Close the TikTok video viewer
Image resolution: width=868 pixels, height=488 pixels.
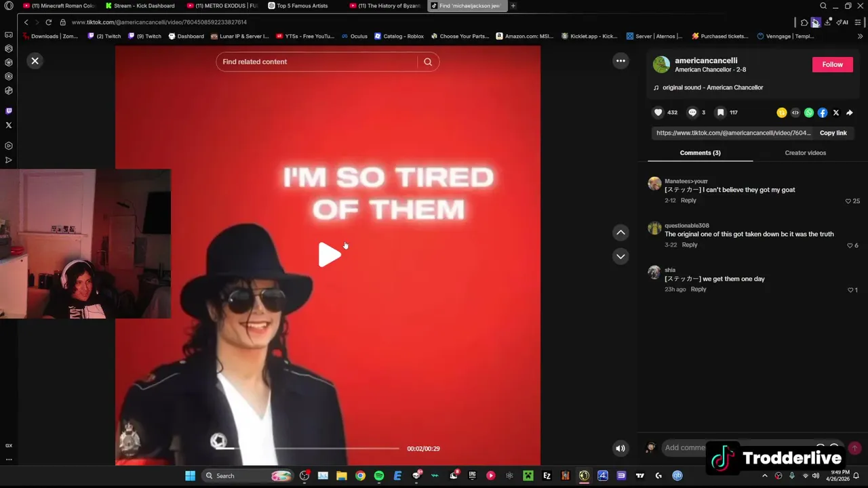click(35, 61)
